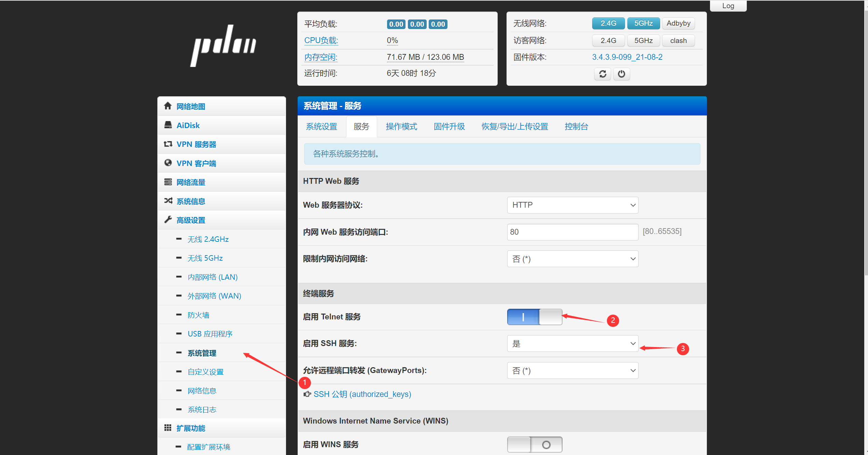Click the wrench icon beside 高级设置
The image size is (868, 455).
(168, 220)
